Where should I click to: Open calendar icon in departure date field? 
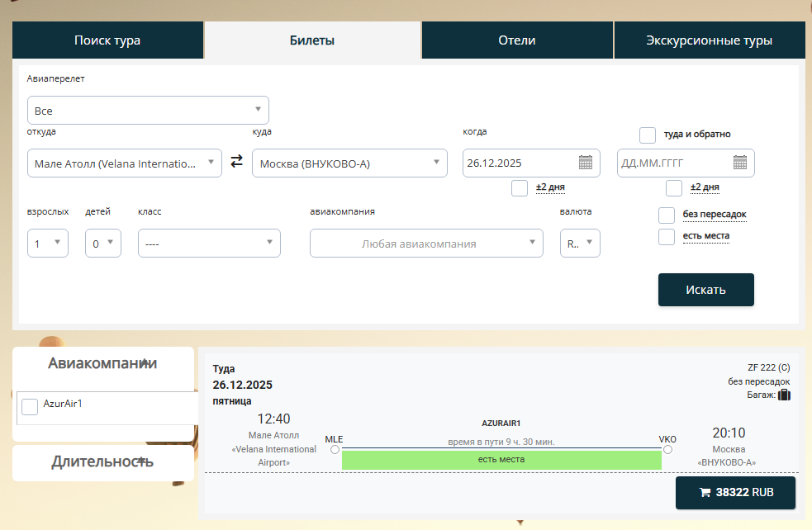(x=586, y=163)
